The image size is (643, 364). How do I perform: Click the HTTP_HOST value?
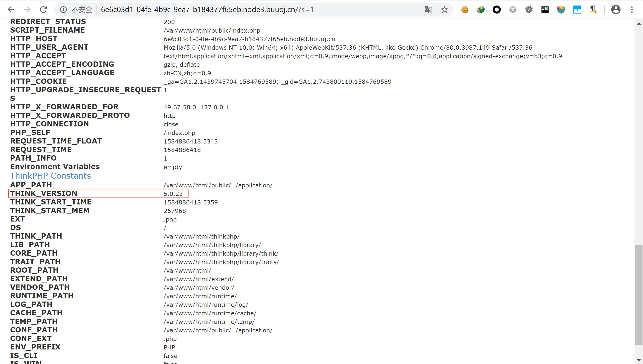(x=249, y=39)
